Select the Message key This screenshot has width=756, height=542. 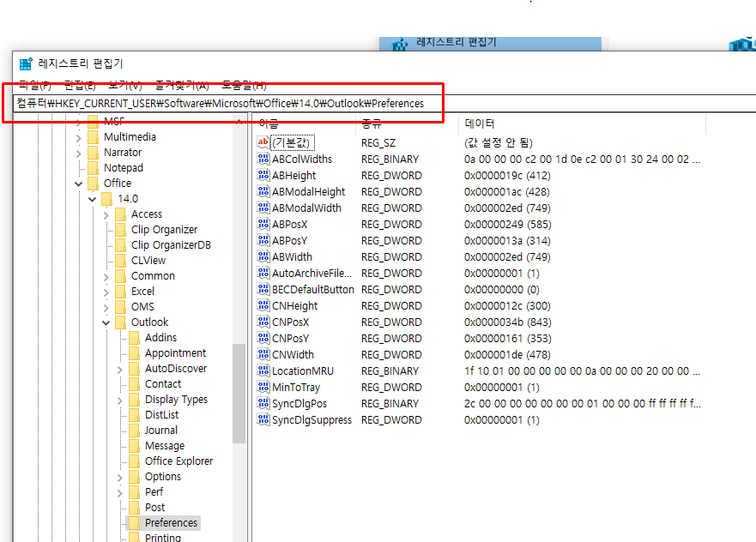click(165, 446)
